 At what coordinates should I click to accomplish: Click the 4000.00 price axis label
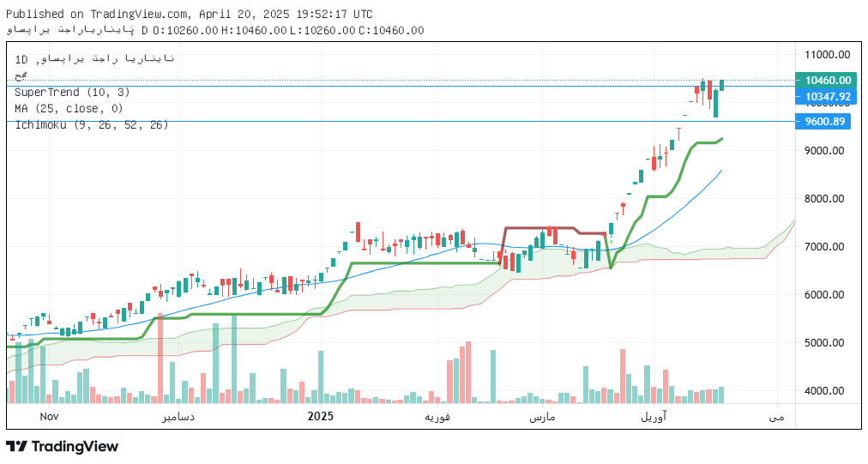(824, 391)
